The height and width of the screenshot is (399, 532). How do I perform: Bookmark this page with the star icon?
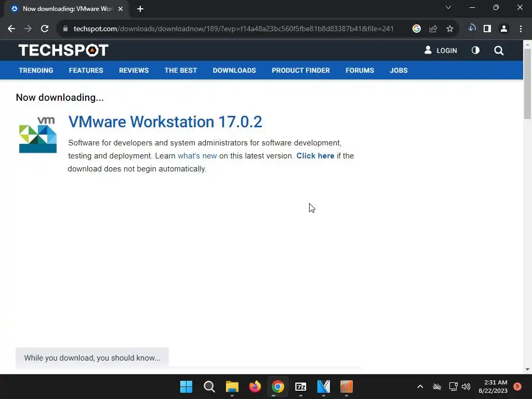click(450, 29)
